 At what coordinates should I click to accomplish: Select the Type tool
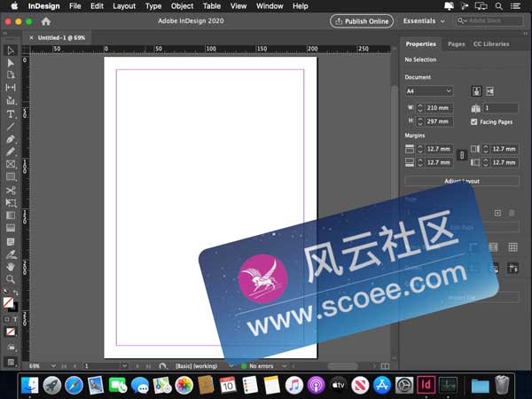tap(11, 114)
